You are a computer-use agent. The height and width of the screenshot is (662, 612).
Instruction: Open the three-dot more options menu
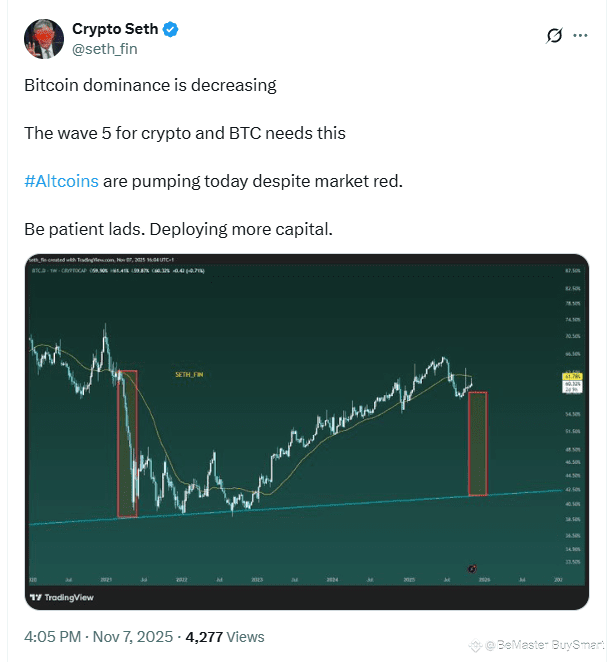point(581,36)
